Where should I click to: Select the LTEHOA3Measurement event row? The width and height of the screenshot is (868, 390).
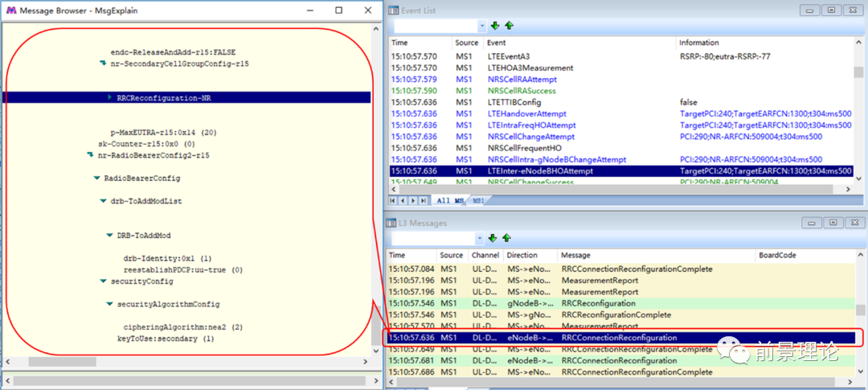pos(620,68)
